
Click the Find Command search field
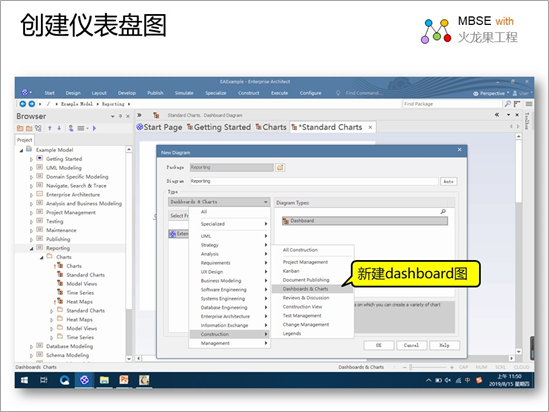363,93
